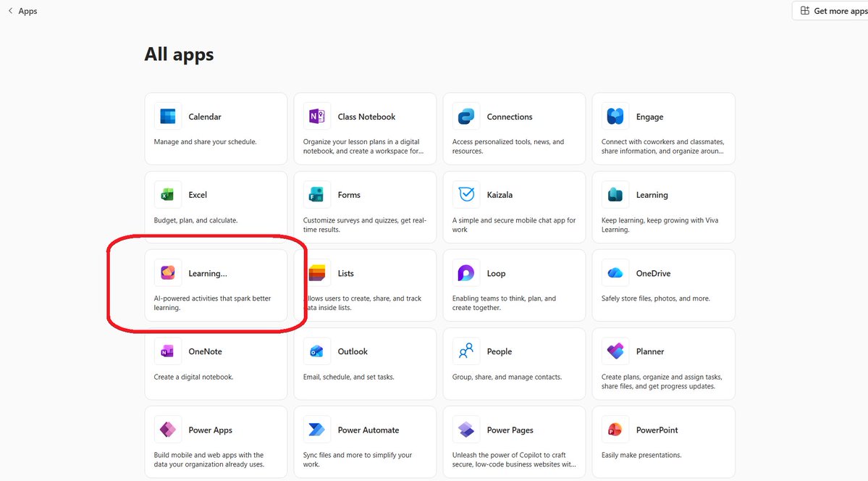Go back via the Apps link
The width and height of the screenshot is (868, 481).
(x=28, y=11)
